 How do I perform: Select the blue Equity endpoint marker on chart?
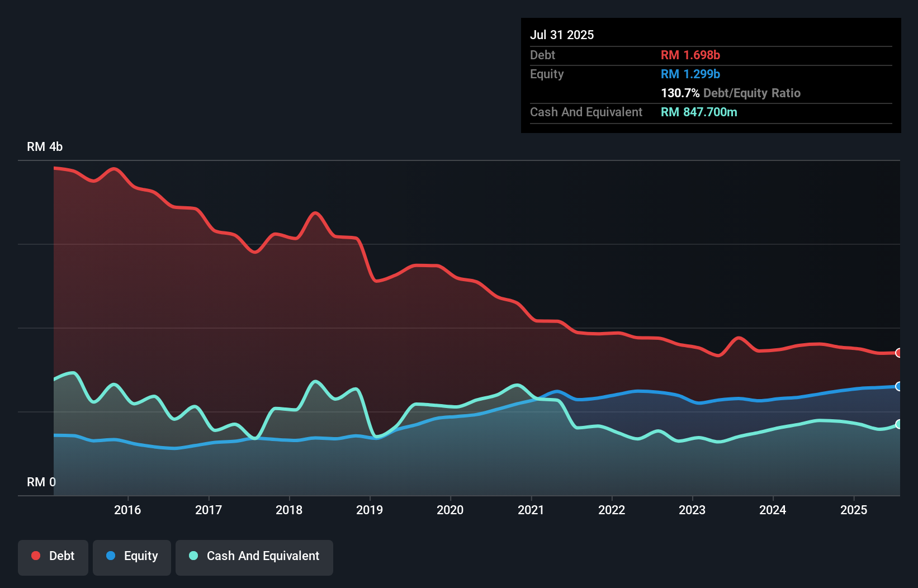898,387
